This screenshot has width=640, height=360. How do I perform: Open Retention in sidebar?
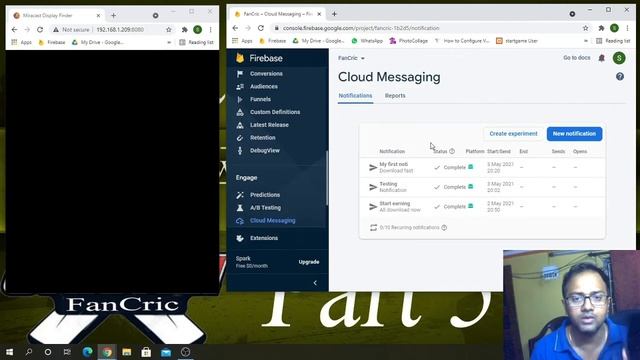point(262,138)
